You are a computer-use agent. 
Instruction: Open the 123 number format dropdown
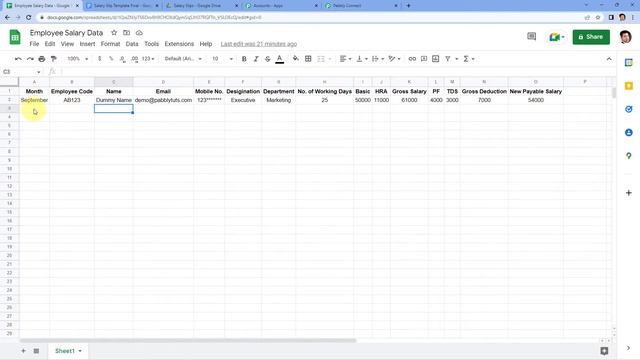148,59
